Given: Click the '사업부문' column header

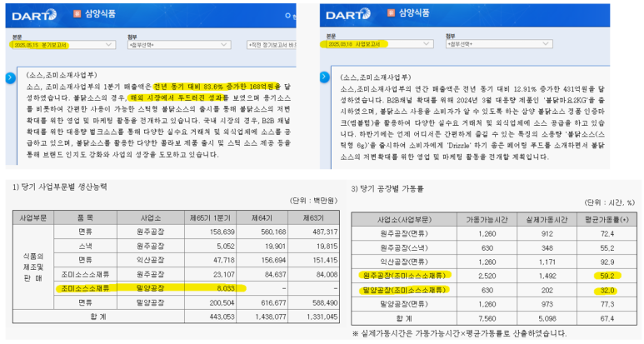Looking at the screenshot, I should pos(32,217).
